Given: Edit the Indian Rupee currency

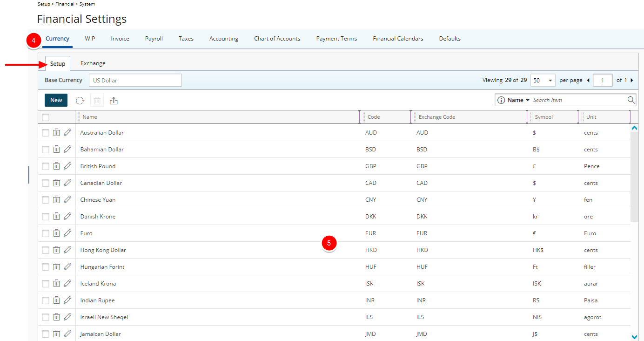Looking at the screenshot, I should (x=67, y=300).
